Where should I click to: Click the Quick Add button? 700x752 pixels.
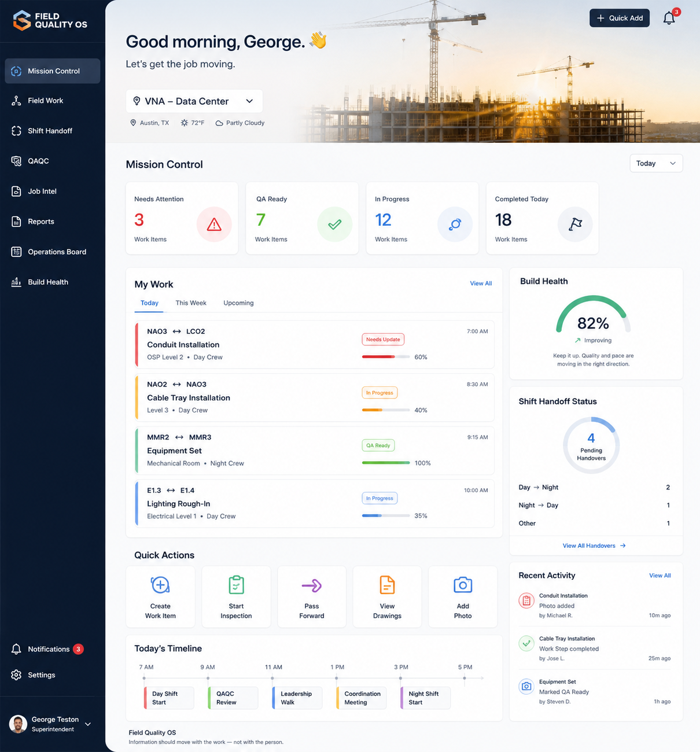coord(620,18)
